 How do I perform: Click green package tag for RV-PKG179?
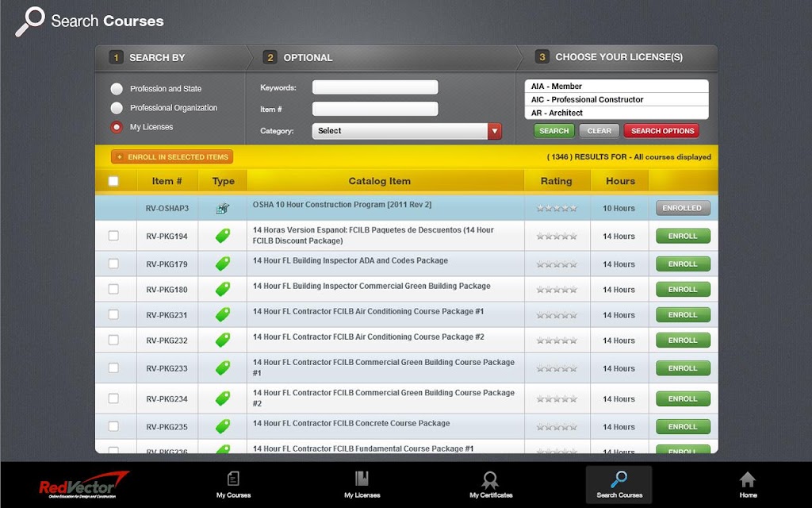pyautogui.click(x=223, y=264)
